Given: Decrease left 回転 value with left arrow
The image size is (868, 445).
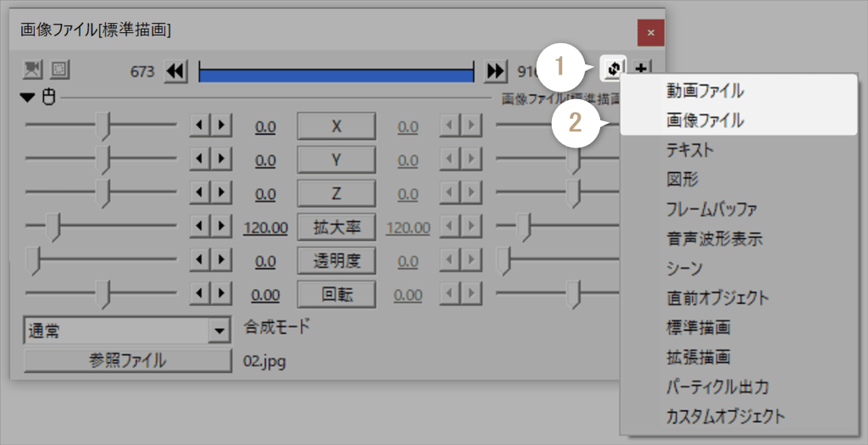Looking at the screenshot, I should click(x=200, y=294).
